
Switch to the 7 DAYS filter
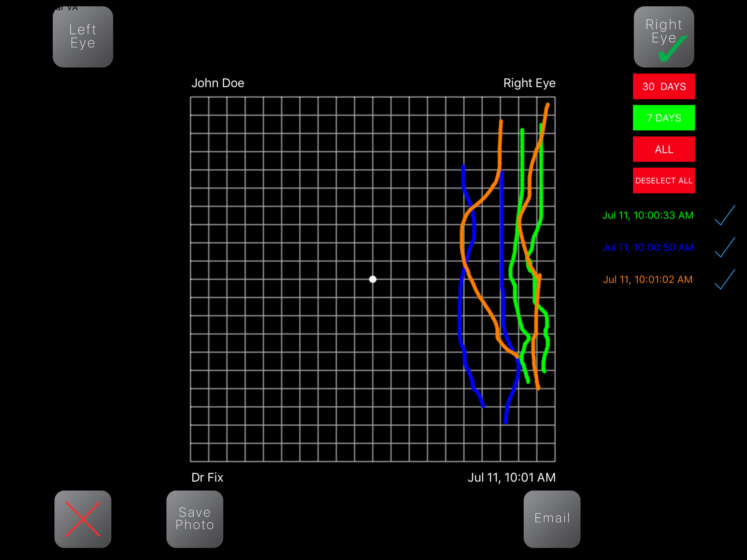pos(664,118)
